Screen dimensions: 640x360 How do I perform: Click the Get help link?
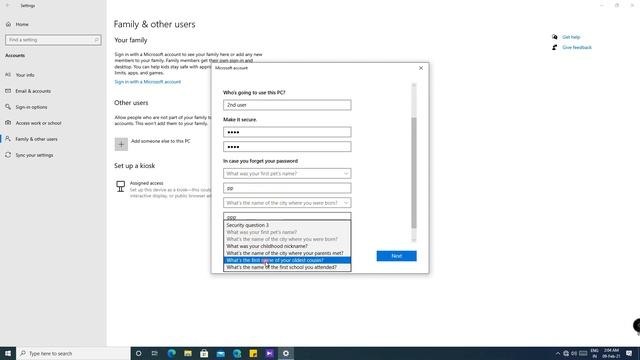point(571,37)
